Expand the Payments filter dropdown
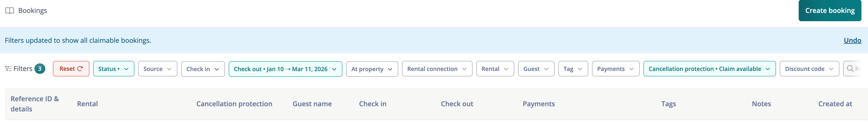The width and height of the screenshot is (868, 123). (615, 69)
